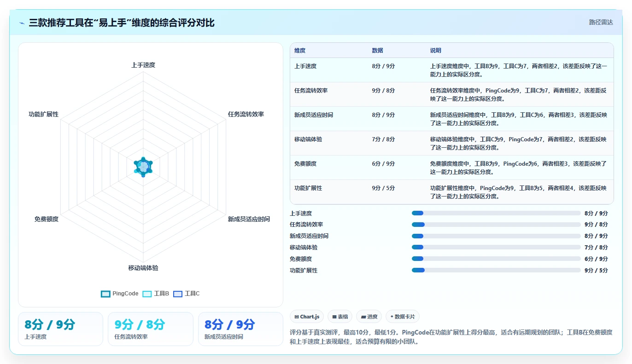Click the 移动端体验 progress bar

pyautogui.click(x=496, y=248)
